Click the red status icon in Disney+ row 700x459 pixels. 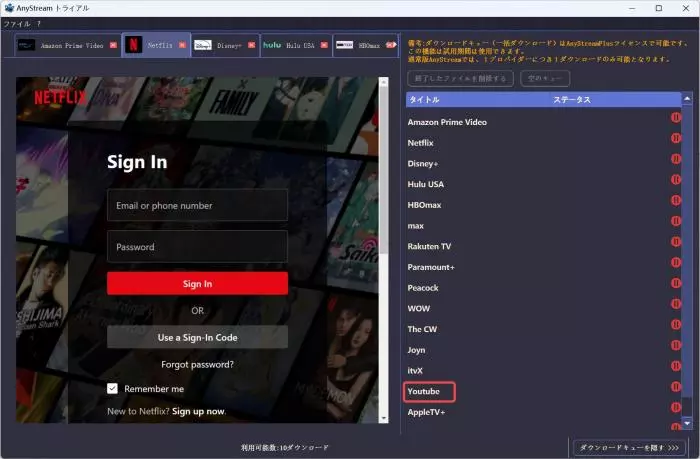676,159
